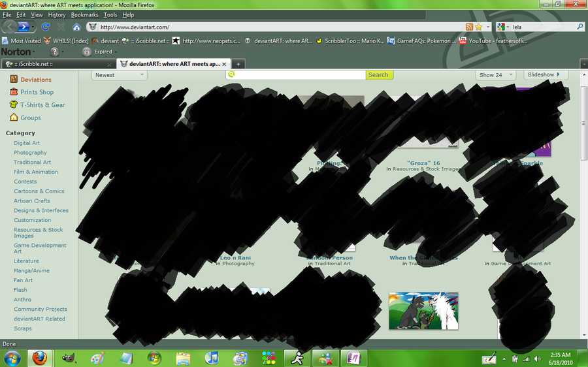Open the Tools menu
This screenshot has height=367, width=588.
tap(110, 15)
